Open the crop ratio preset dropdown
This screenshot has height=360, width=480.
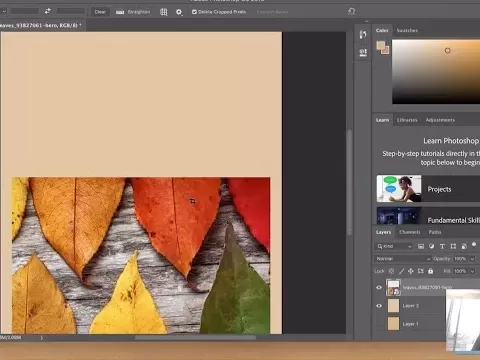pos(3,11)
